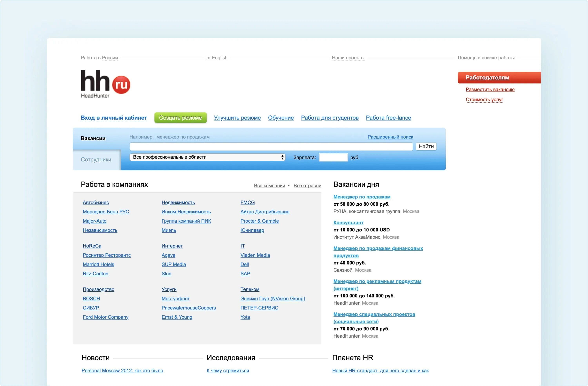This screenshot has height=386, width=588.
Task: Open Personal Moscow 2012 news article
Action: tap(122, 371)
